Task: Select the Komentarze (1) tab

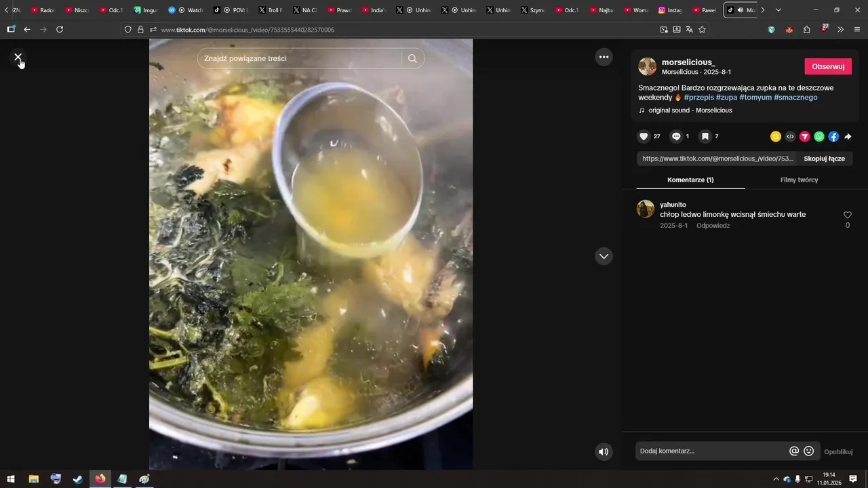Action: click(690, 180)
